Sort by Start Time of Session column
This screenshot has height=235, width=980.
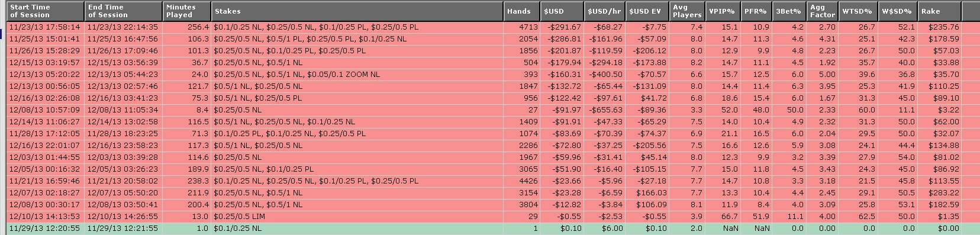[46, 11]
